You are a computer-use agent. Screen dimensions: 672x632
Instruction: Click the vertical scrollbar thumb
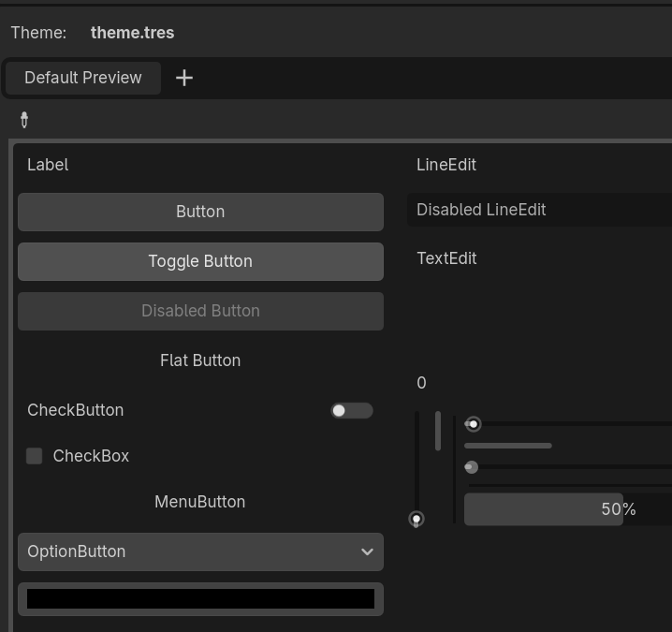(x=438, y=431)
